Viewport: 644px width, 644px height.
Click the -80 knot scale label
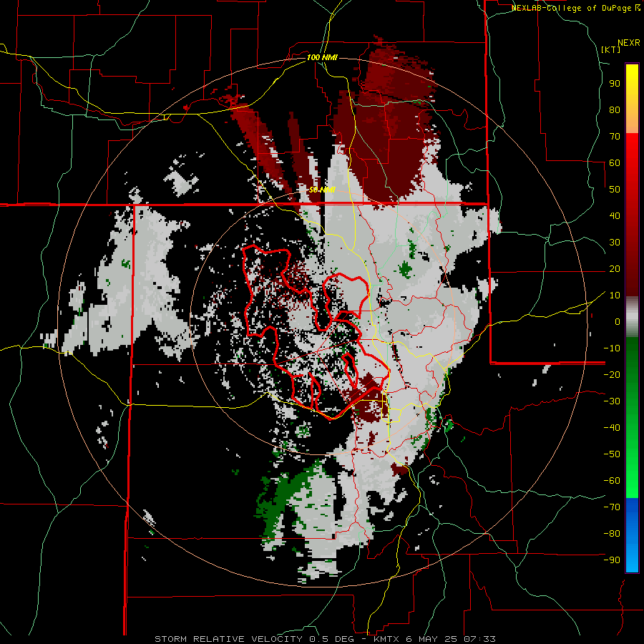[x=612, y=534]
